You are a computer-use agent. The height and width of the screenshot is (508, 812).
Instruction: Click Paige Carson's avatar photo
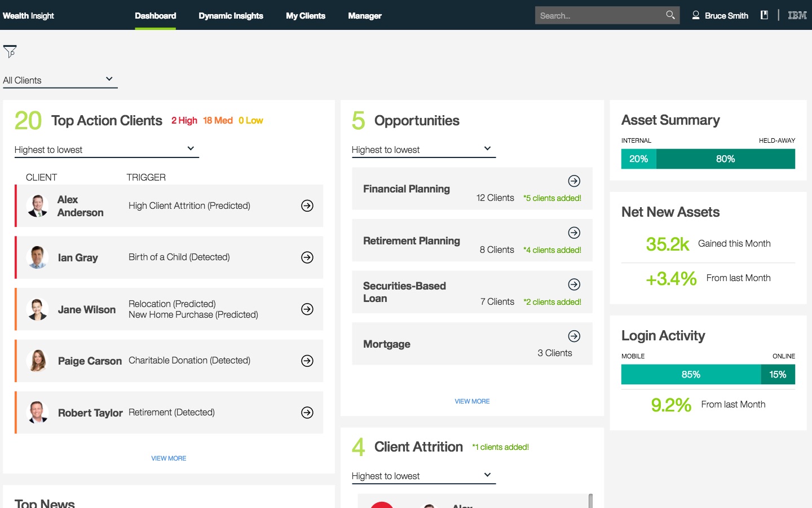pyautogui.click(x=37, y=361)
